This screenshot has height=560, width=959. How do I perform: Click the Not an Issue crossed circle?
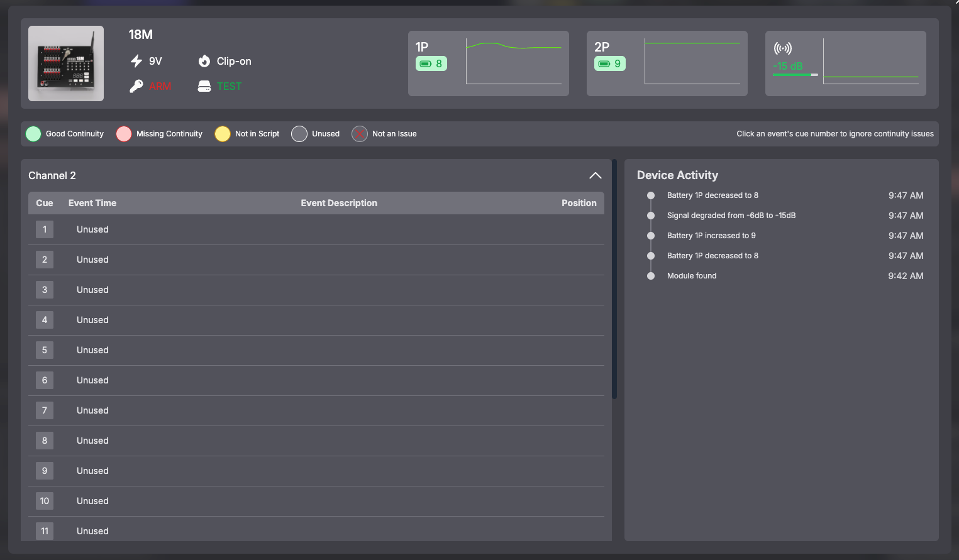(360, 134)
